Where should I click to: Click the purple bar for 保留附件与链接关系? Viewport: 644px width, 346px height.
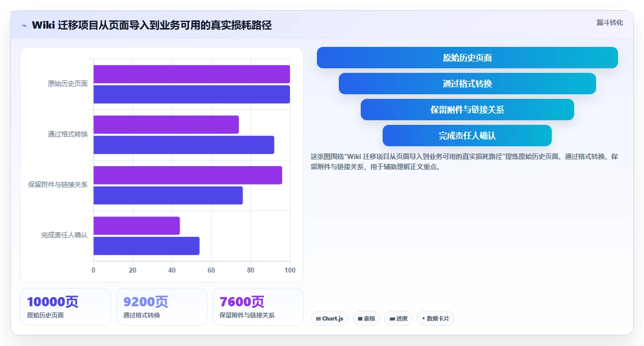pyautogui.click(x=187, y=175)
